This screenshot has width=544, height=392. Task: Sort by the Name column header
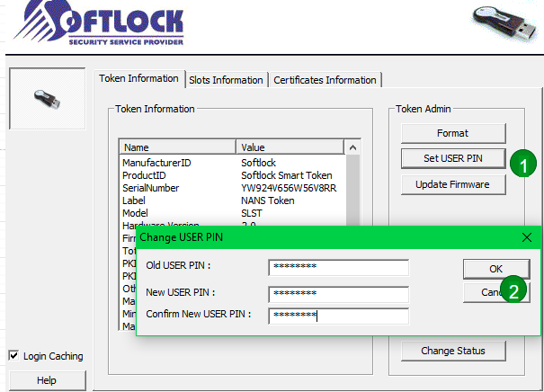(177, 147)
